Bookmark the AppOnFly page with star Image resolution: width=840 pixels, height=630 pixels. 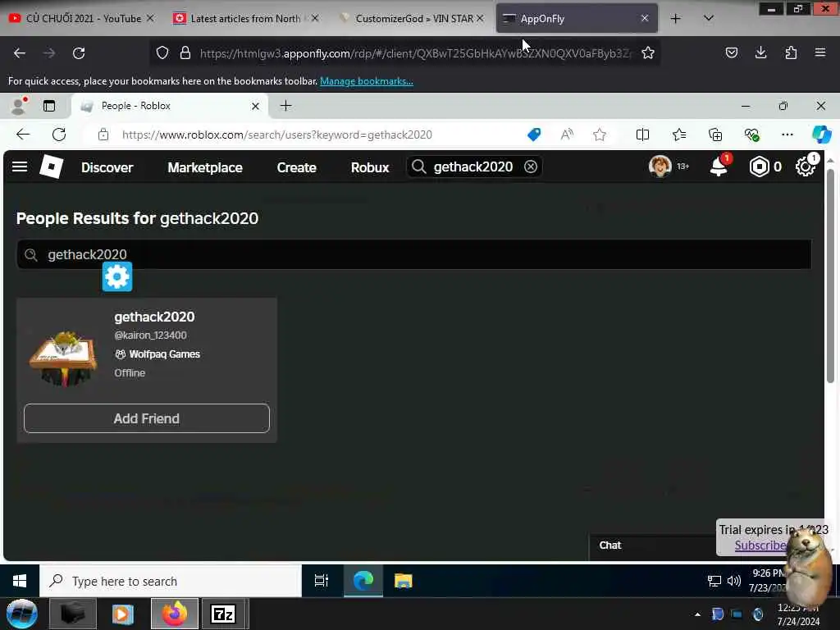[648, 53]
